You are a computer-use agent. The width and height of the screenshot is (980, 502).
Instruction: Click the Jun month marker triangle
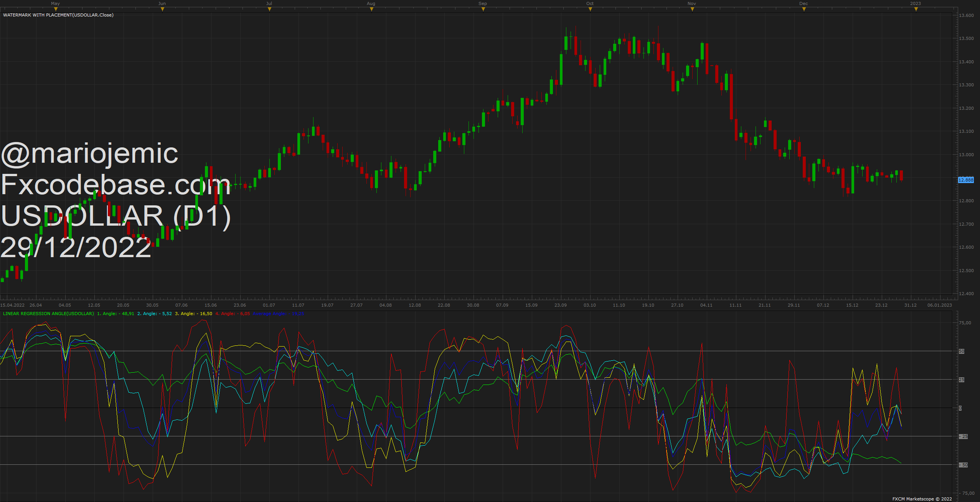coord(162,9)
